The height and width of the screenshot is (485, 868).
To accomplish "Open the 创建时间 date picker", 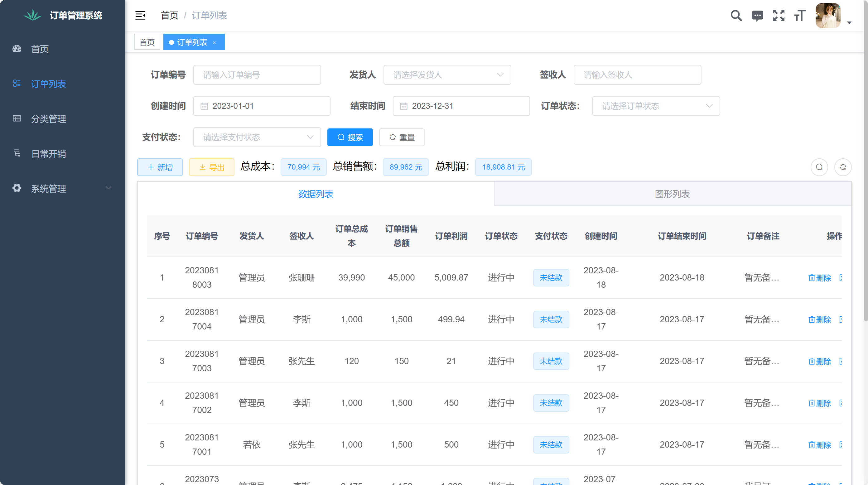I will (262, 106).
